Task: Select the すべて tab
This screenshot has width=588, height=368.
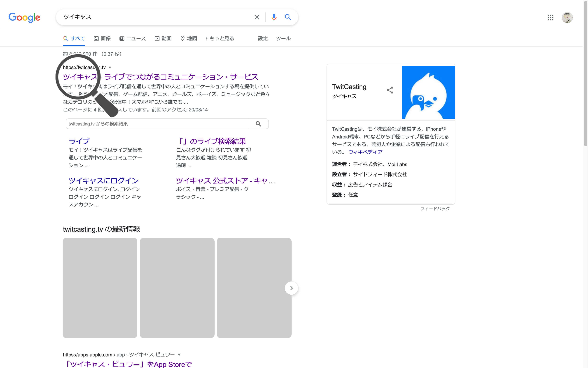Action: (x=74, y=38)
